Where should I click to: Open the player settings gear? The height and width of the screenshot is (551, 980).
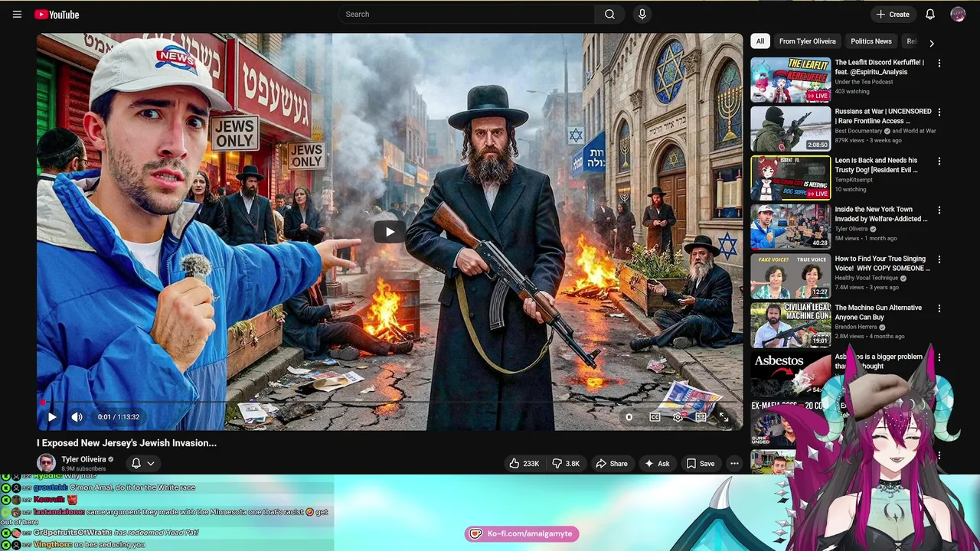[678, 417]
